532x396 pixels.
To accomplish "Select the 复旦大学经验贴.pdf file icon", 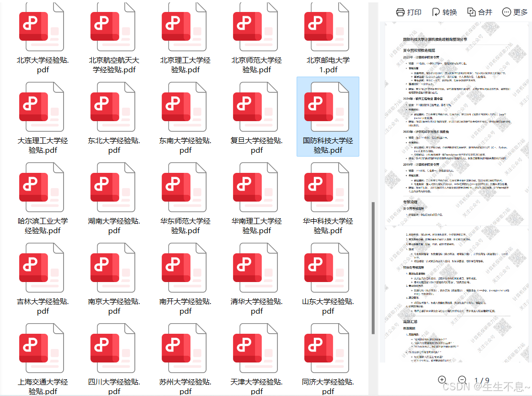I will point(255,107).
